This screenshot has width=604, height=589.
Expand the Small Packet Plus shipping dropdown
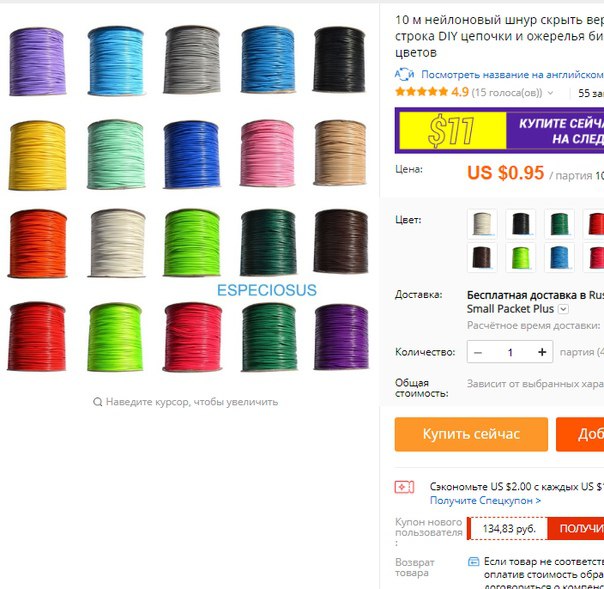pos(563,309)
